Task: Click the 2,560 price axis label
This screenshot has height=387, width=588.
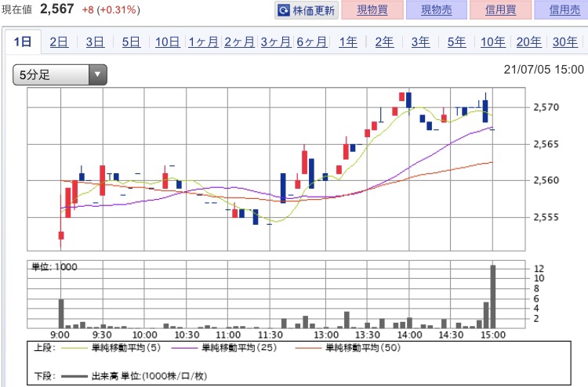Action: (x=546, y=181)
